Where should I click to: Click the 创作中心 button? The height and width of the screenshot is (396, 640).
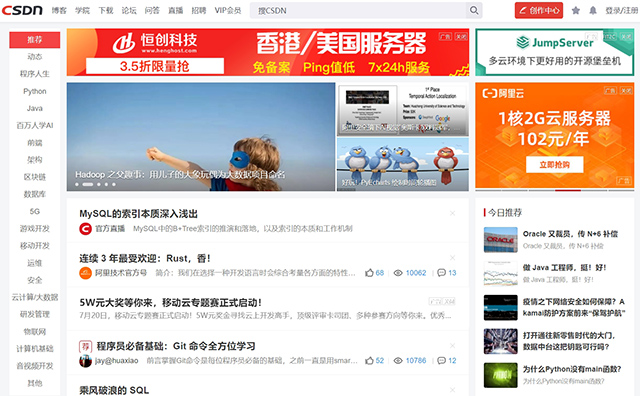[539, 10]
